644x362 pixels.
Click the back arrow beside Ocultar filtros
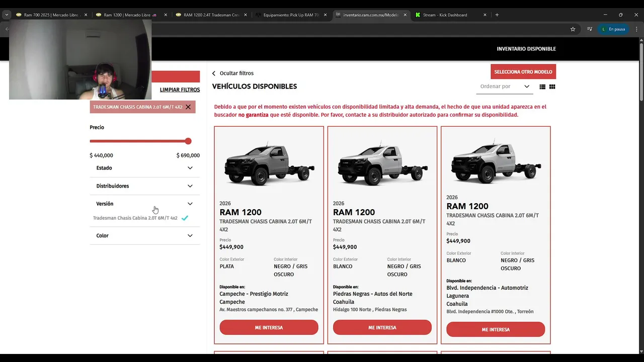tap(214, 73)
